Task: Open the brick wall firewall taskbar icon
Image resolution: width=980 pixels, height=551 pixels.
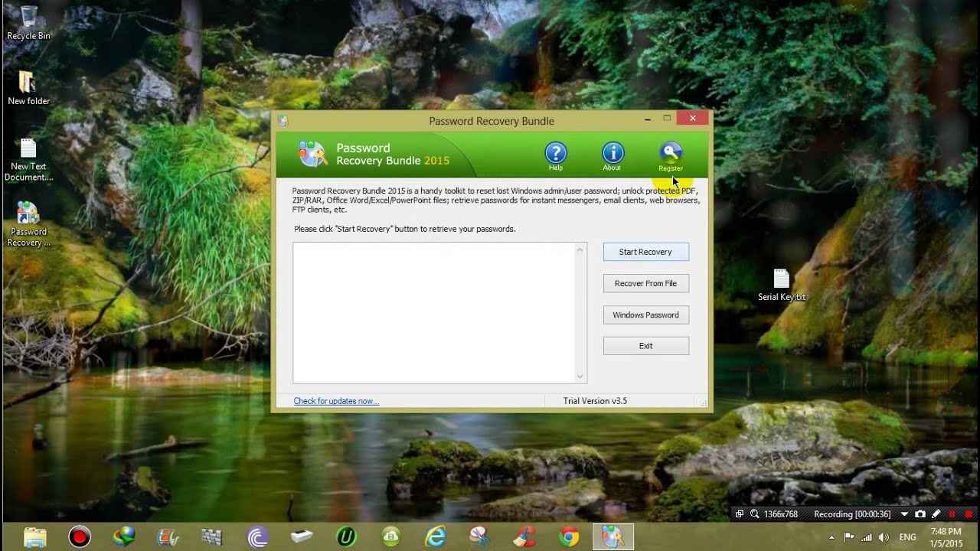Action: tap(213, 537)
